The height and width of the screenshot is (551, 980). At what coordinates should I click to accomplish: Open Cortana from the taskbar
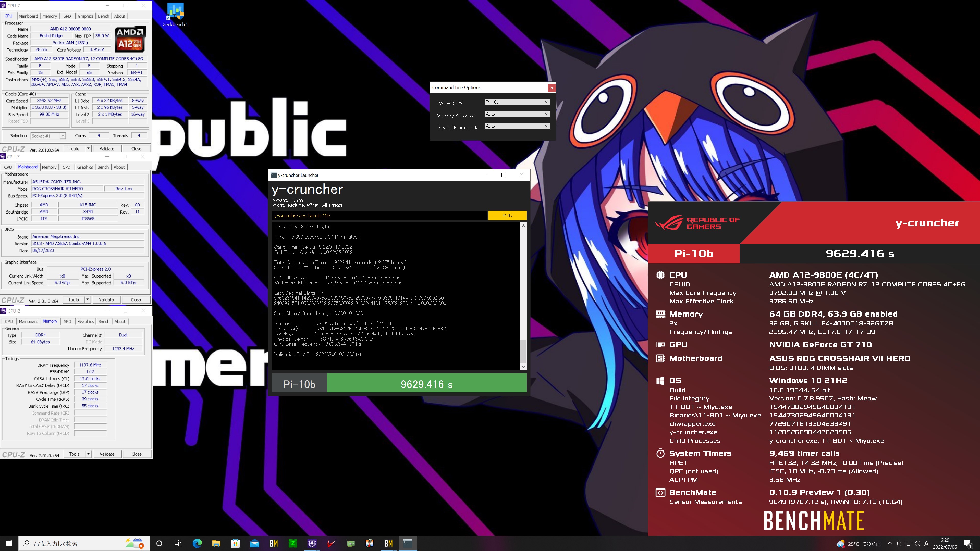pyautogui.click(x=160, y=543)
